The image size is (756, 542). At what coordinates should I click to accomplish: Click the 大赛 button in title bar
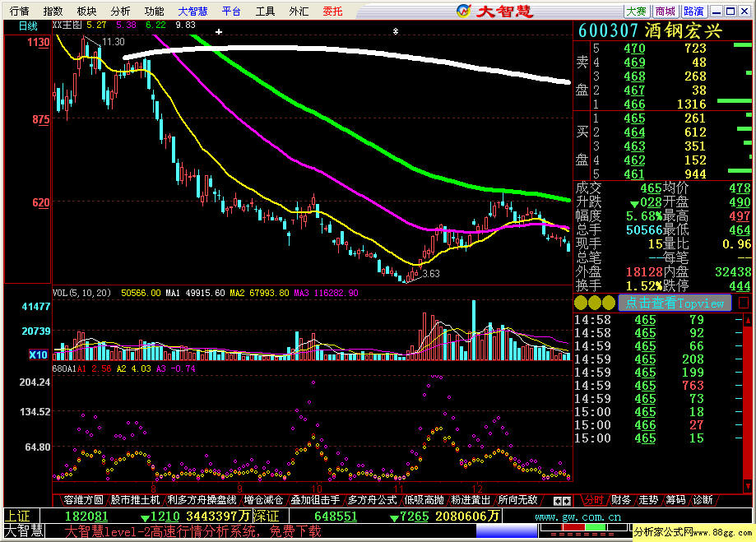click(x=637, y=11)
